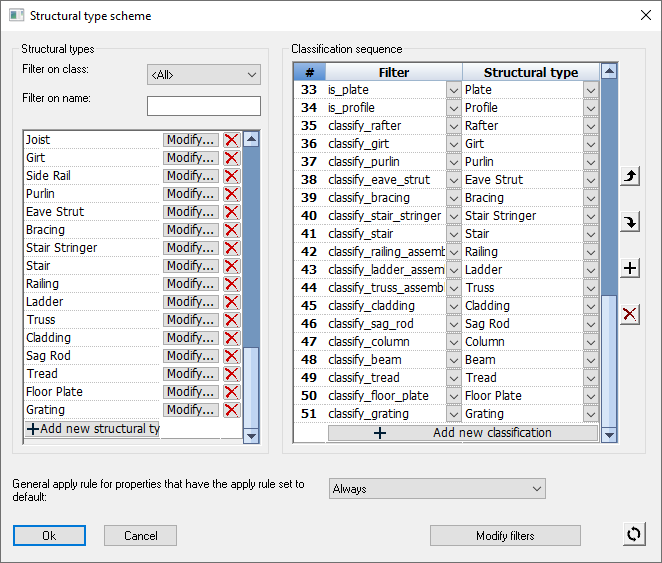Open structural type dropdown for Column row
662x563 pixels.
590,342
